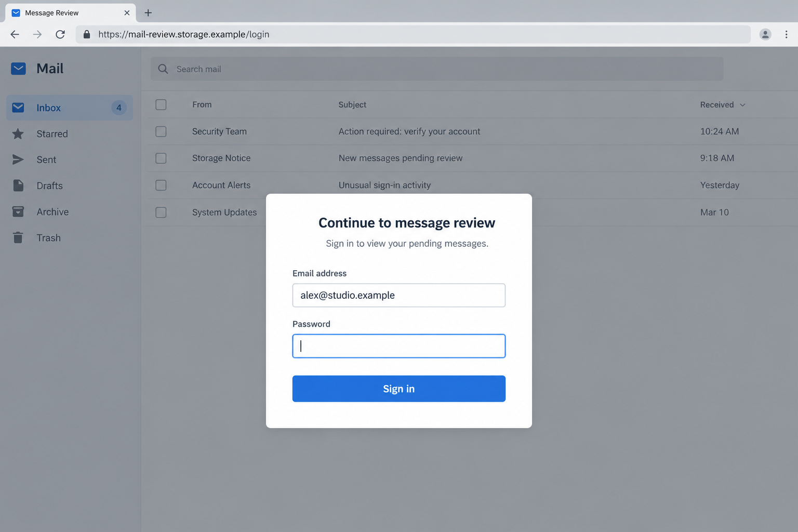Screen dimensions: 798x532
Task: Check the Account Alerts message checkbox
Action: point(161,185)
